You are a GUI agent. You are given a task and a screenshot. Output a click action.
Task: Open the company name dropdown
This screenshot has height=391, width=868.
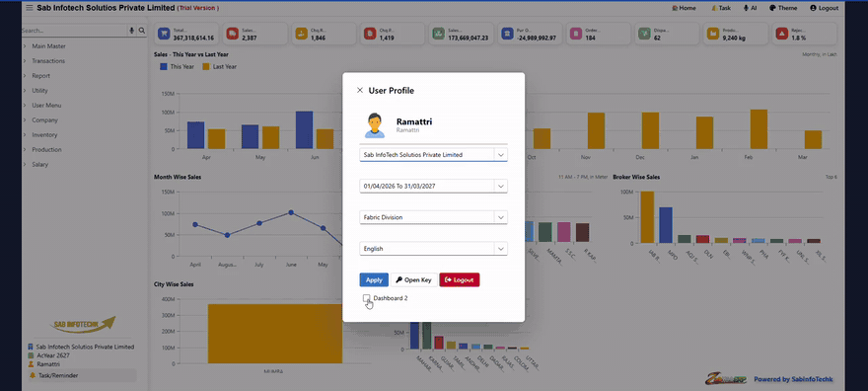433,155
